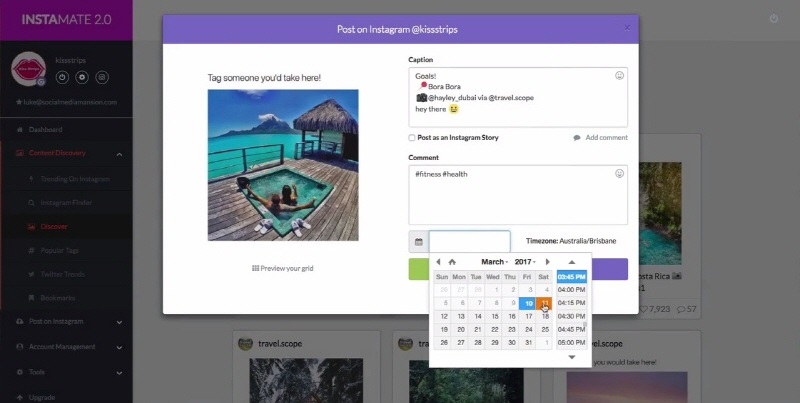Screen dimensions: 800x403
Task: Click the emoji icon in Comment box
Action: [x=619, y=173]
